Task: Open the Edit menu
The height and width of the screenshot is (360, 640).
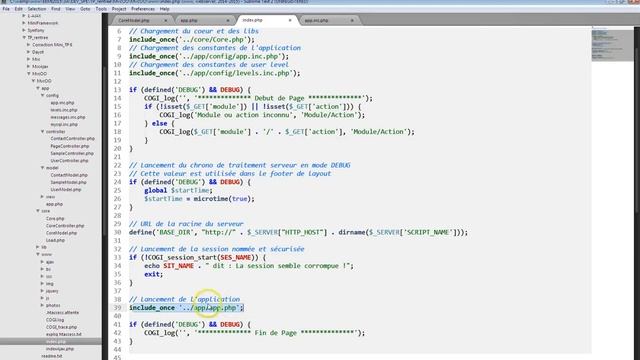Action: click(x=18, y=9)
